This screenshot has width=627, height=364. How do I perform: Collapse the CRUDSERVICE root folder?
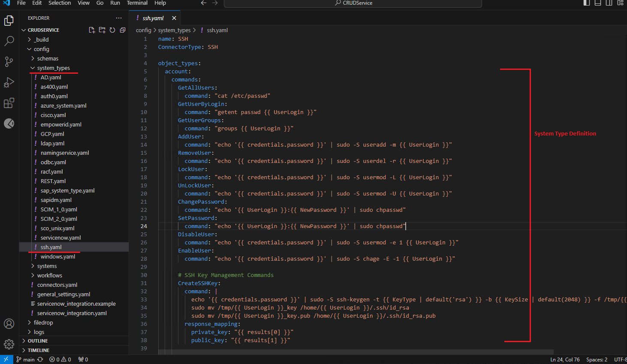74,30
